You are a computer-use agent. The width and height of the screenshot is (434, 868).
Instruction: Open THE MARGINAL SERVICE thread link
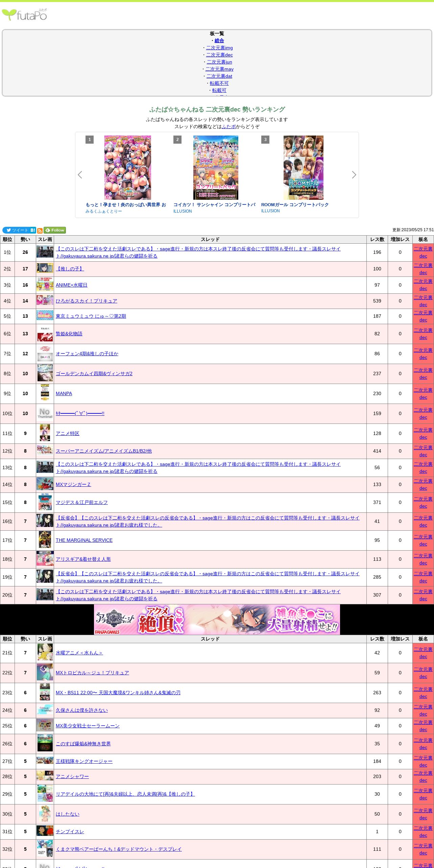(x=84, y=540)
